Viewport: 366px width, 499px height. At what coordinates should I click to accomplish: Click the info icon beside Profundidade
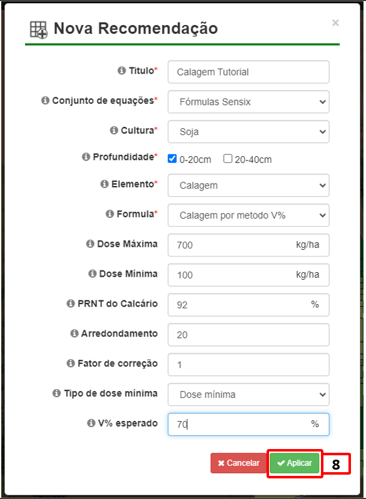86,157
